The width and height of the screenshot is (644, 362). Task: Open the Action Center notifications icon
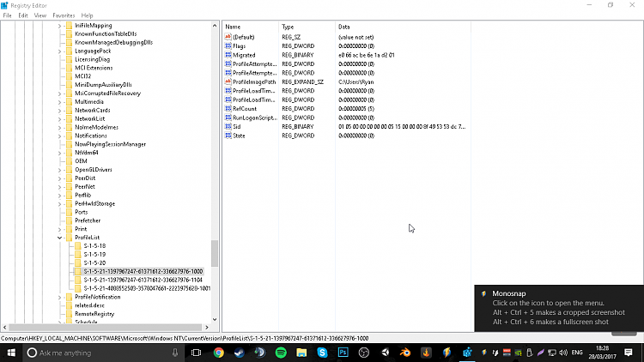tap(629, 353)
